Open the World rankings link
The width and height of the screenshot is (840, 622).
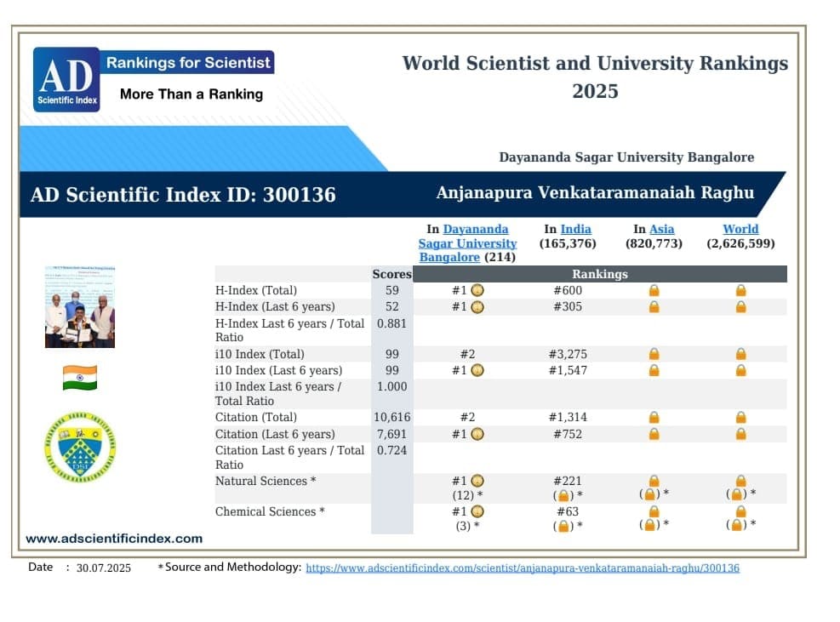pyautogui.click(x=740, y=229)
